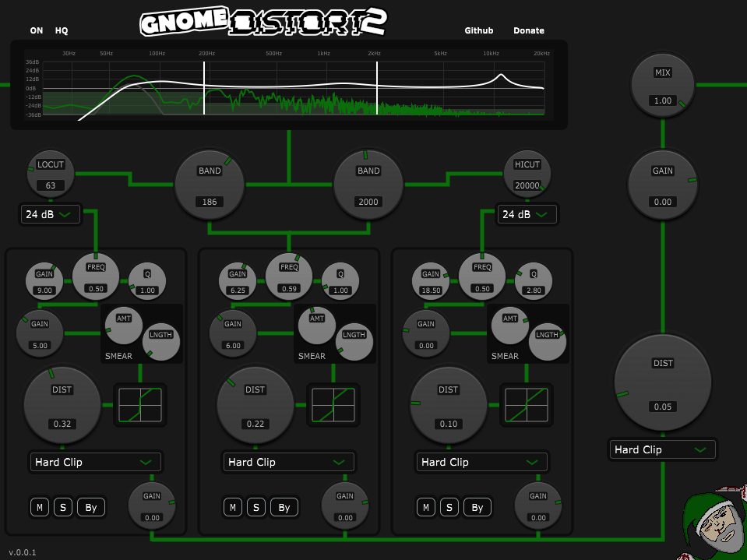Click the low band waveshaper curve display
Viewport: 747px width, 560px height.
pyautogui.click(x=140, y=405)
